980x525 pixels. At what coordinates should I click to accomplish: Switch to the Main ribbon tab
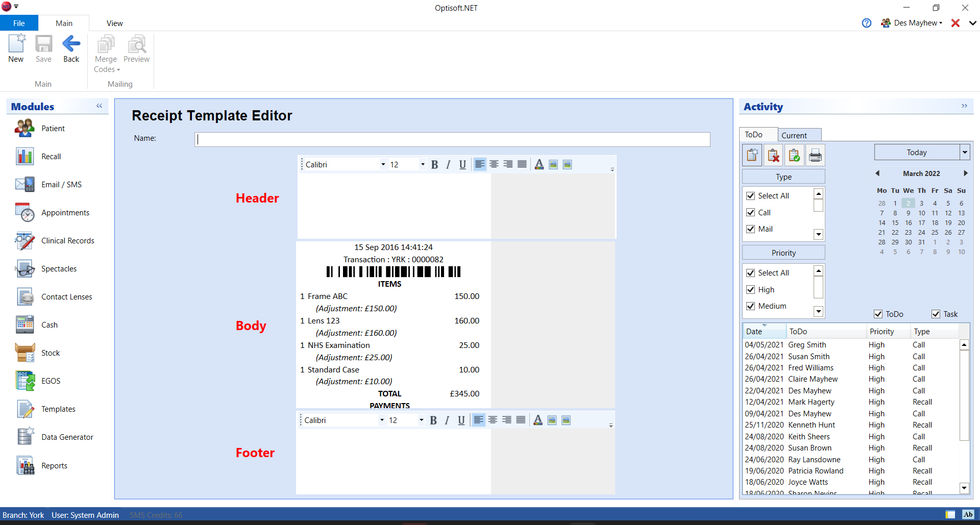[x=64, y=23]
